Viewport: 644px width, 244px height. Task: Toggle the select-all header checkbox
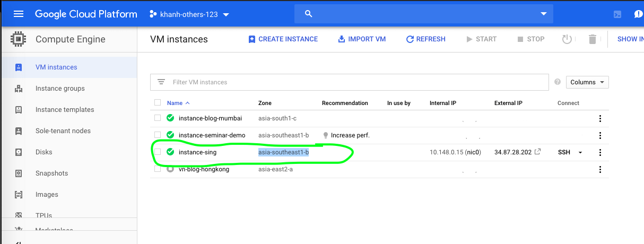(x=157, y=103)
